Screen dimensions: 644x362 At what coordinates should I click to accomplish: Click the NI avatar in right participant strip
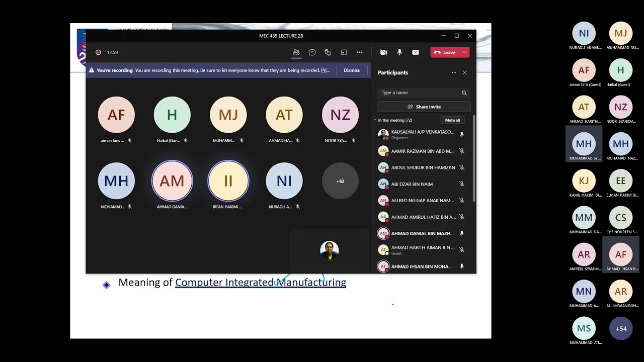(x=584, y=33)
